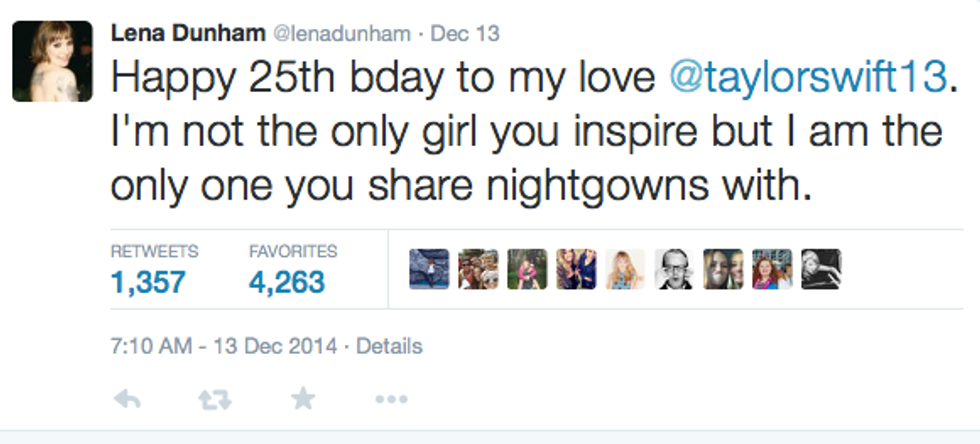The height and width of the screenshot is (444, 980).
Task: Open the more options ellipsis icon
Action: pos(389,399)
